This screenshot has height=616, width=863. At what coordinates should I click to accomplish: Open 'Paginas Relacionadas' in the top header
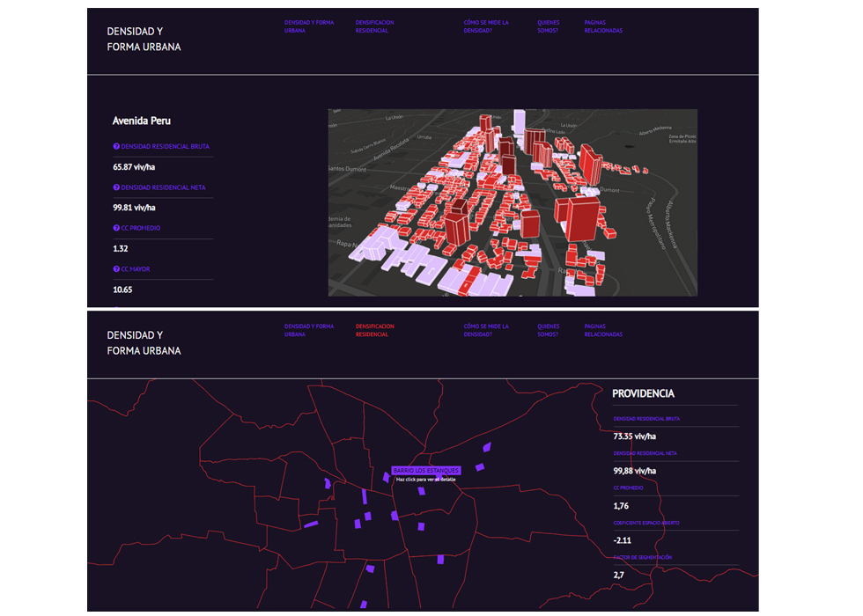603,26
